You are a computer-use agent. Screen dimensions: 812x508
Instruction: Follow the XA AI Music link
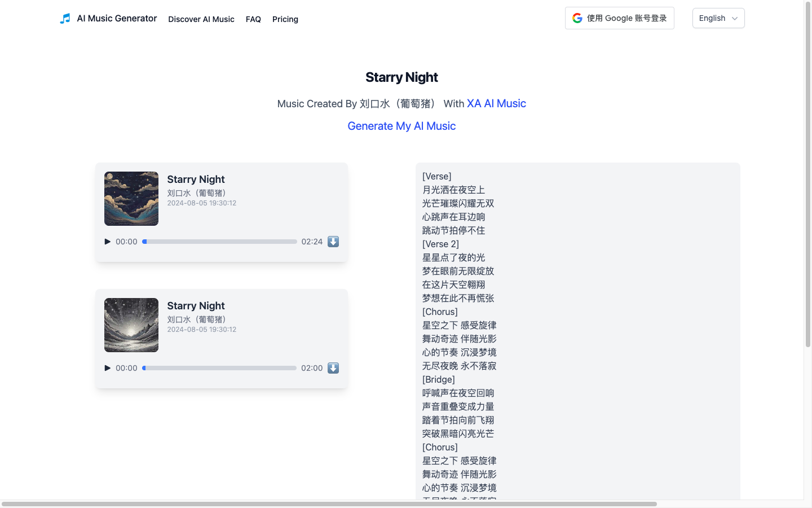tap(496, 104)
